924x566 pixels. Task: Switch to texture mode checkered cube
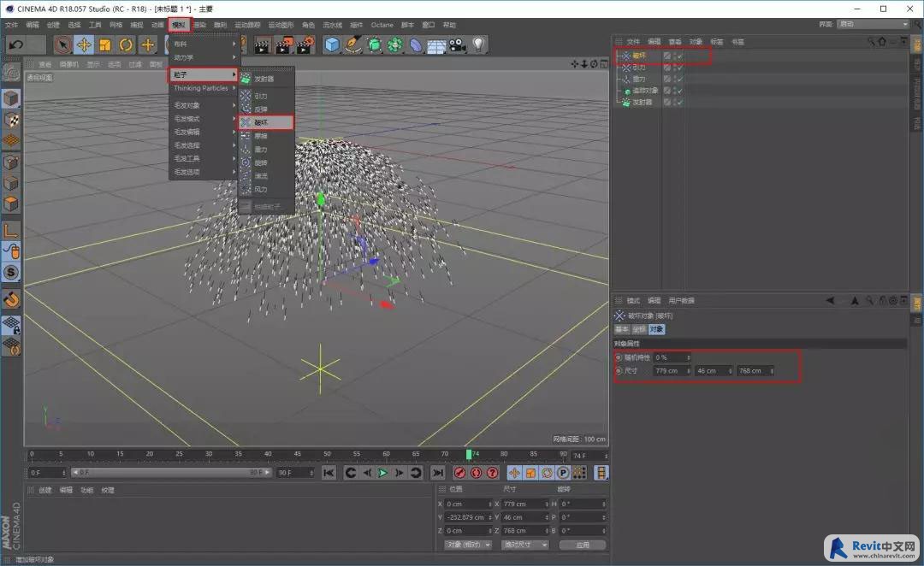(11, 121)
